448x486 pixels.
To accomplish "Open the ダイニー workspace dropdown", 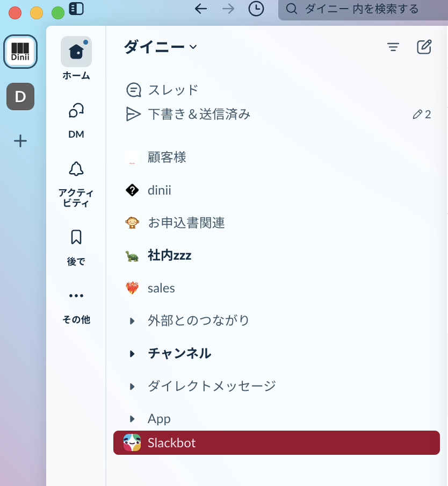I will pyautogui.click(x=161, y=47).
